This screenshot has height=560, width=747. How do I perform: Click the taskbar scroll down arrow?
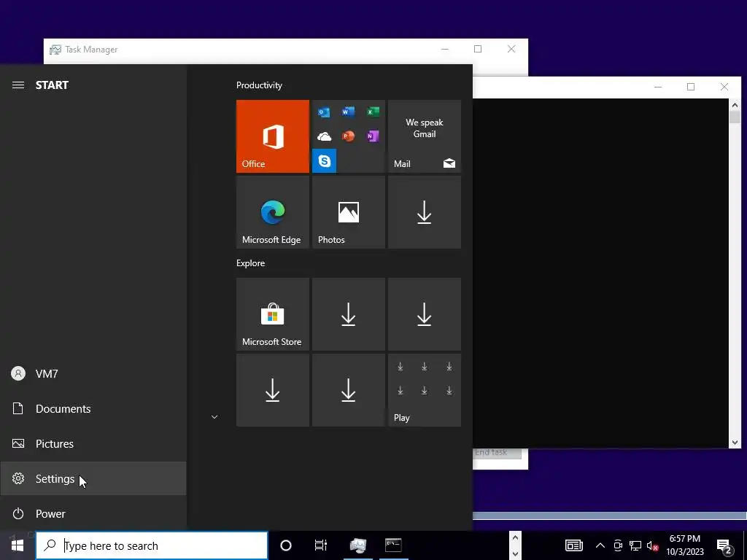pyautogui.click(x=515, y=553)
